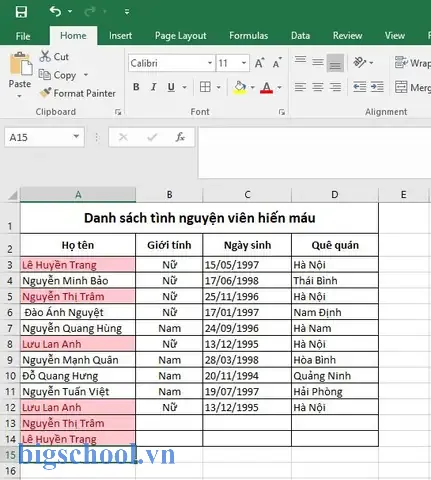Open the Undo history dropdown arrow
The image size is (431, 480).
(x=70, y=12)
